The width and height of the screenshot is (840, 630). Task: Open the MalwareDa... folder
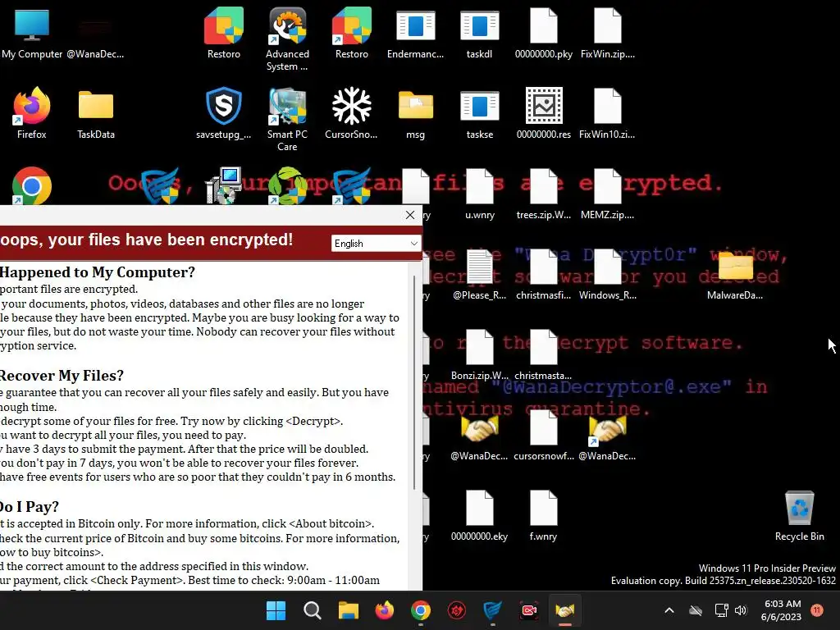[x=735, y=274]
